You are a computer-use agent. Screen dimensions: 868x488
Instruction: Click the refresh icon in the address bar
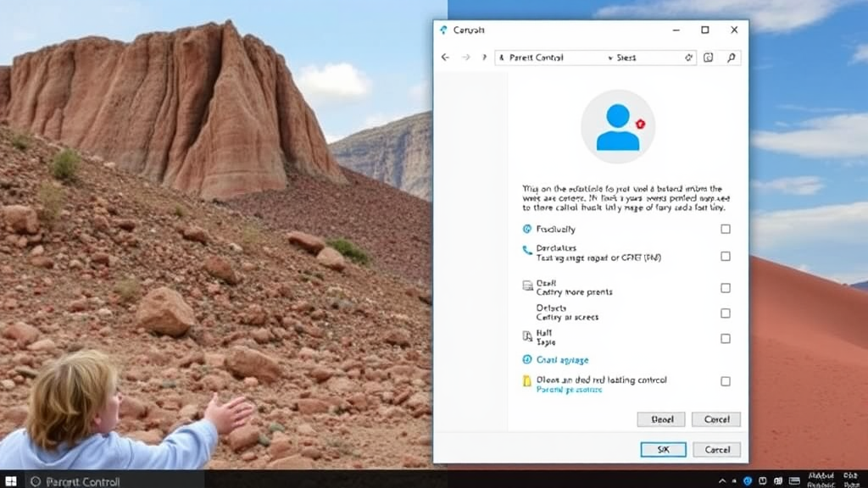[x=688, y=58]
